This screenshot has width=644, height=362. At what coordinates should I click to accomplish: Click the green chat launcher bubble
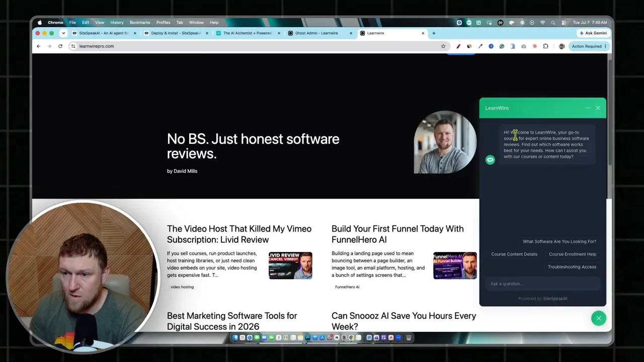599,318
